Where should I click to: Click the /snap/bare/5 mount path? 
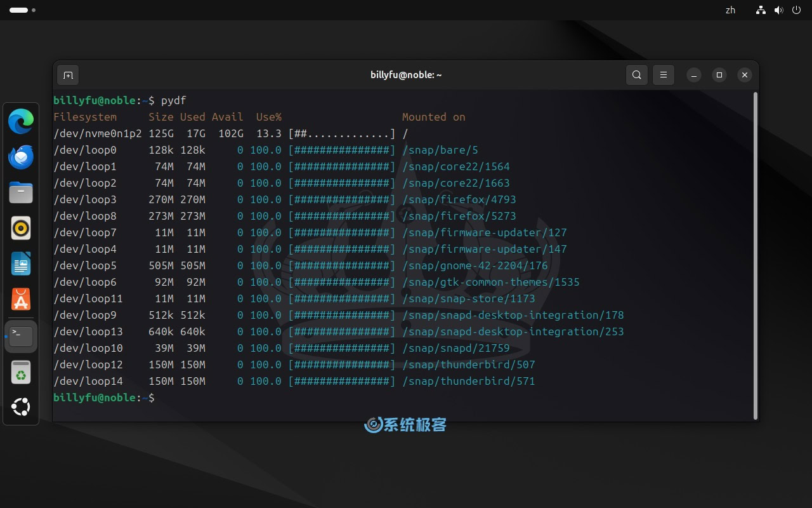440,150
